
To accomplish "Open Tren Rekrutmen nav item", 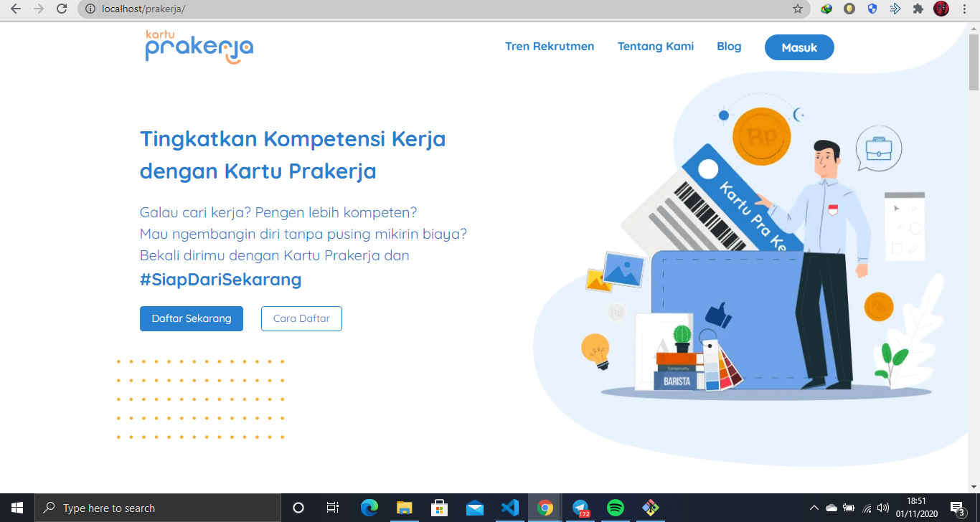I will (550, 47).
